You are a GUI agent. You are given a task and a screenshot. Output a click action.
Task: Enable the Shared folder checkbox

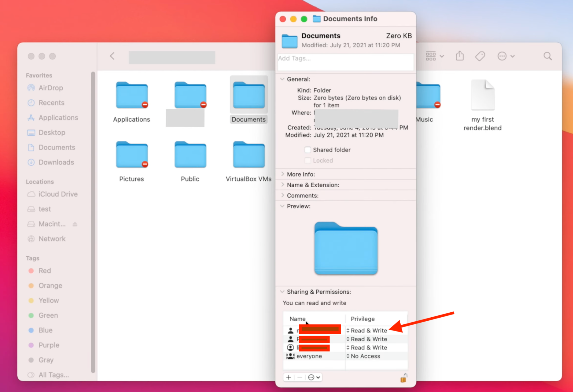[307, 150]
